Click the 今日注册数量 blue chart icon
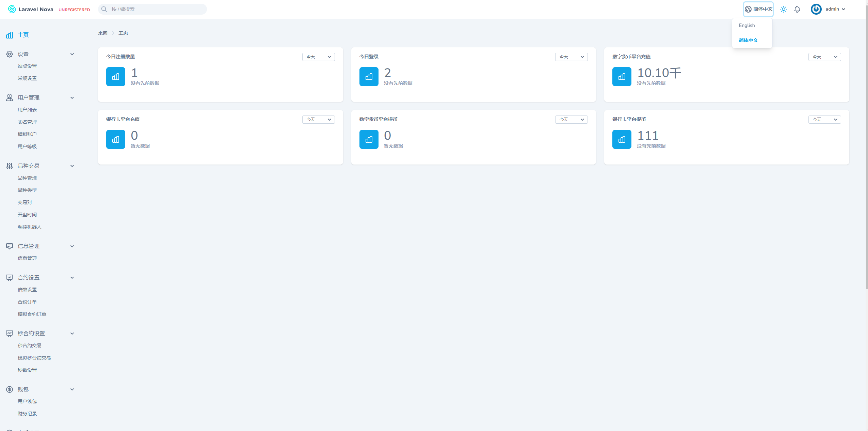868x431 pixels. 116,77
